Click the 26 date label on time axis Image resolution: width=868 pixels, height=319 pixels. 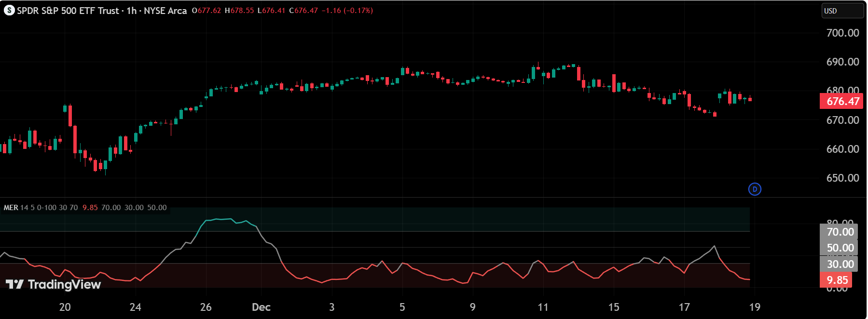click(x=206, y=307)
